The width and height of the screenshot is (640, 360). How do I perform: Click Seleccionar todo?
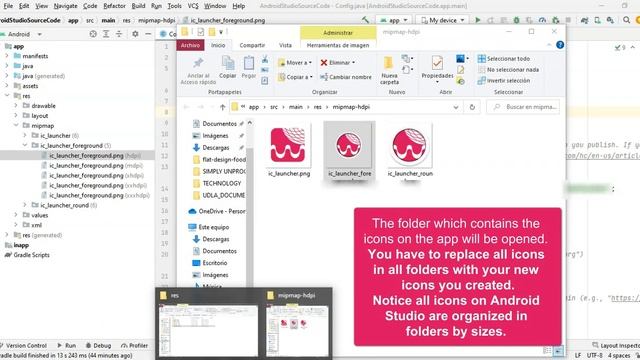click(x=504, y=59)
